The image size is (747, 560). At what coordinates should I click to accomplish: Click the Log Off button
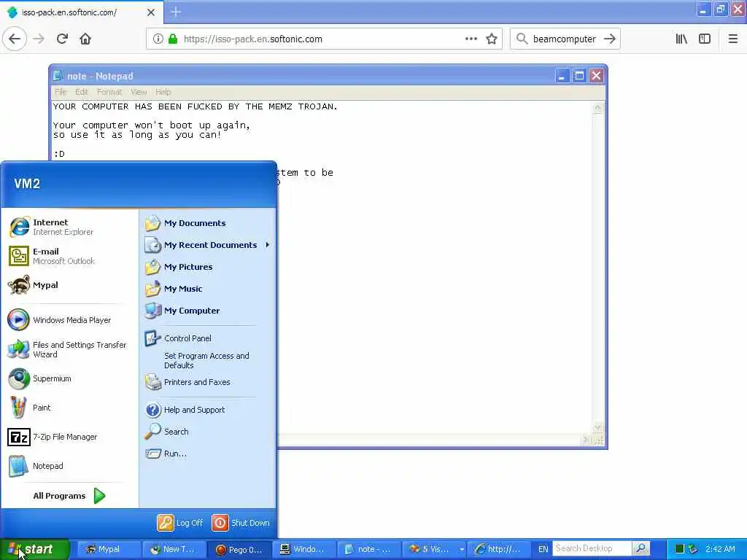pyautogui.click(x=180, y=523)
